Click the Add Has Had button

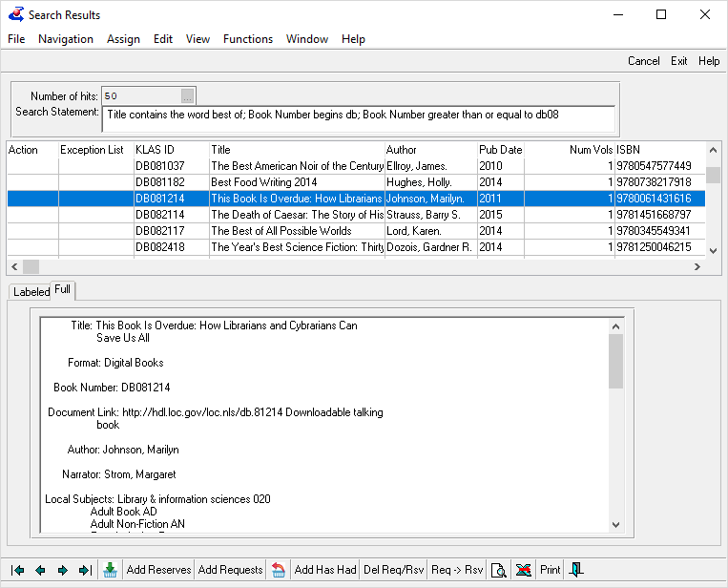point(324,570)
